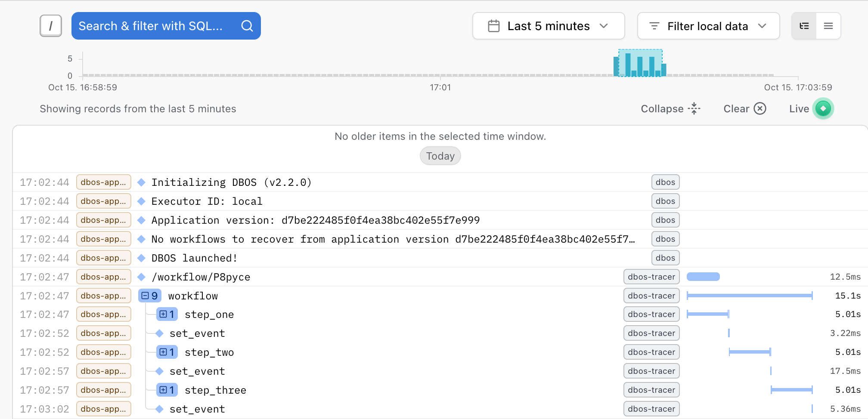Click the Clear records X icon
Image resolution: width=868 pixels, height=419 pixels.
click(760, 109)
